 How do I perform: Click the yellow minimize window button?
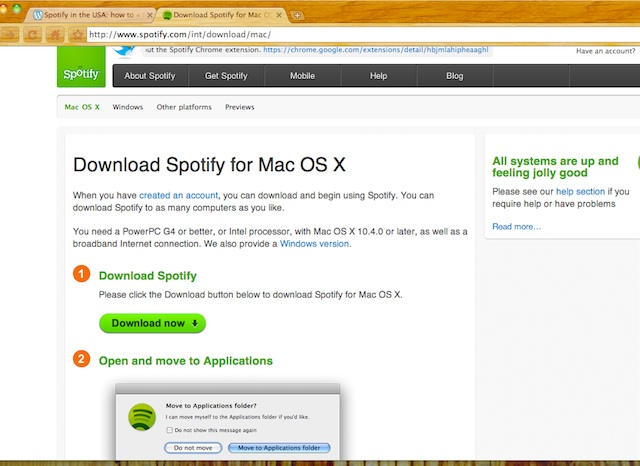tap(3, 8)
